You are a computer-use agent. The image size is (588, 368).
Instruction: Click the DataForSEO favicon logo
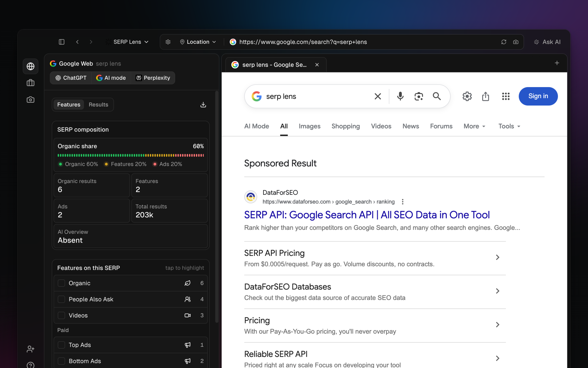click(x=251, y=197)
